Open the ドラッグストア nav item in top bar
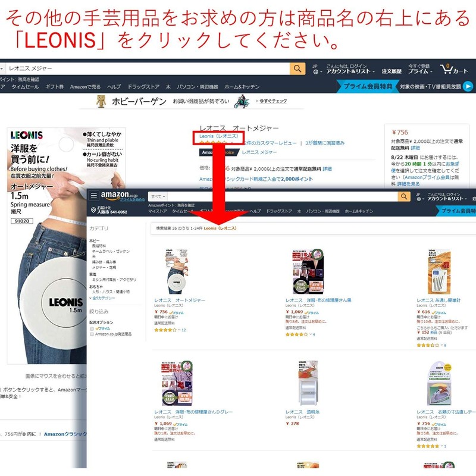The height and width of the screenshot is (476, 476). point(143,87)
